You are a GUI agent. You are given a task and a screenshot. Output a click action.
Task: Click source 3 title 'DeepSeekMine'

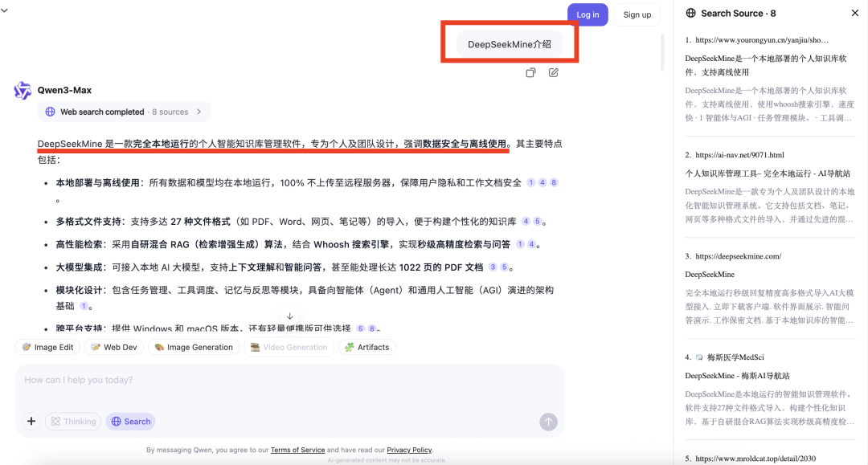coord(710,274)
